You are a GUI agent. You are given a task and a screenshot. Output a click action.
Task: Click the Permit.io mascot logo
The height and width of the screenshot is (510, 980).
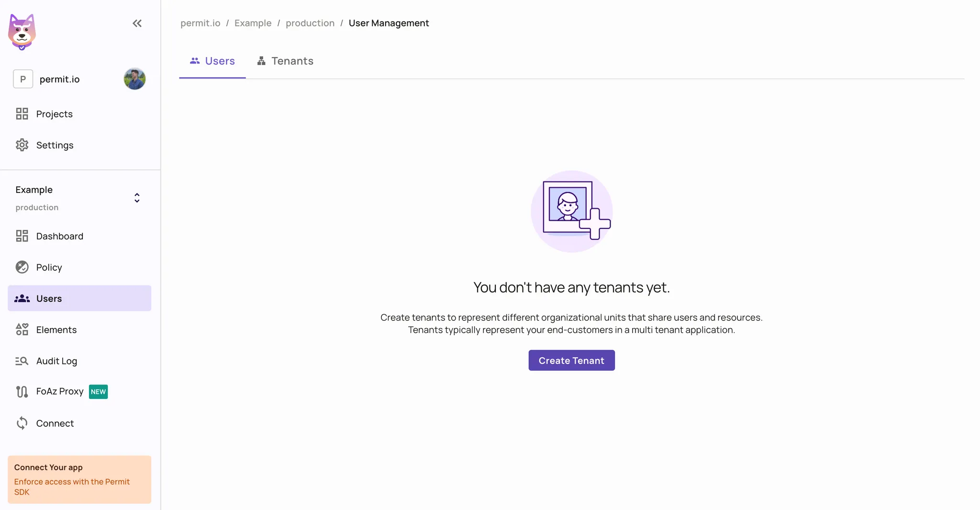(22, 32)
